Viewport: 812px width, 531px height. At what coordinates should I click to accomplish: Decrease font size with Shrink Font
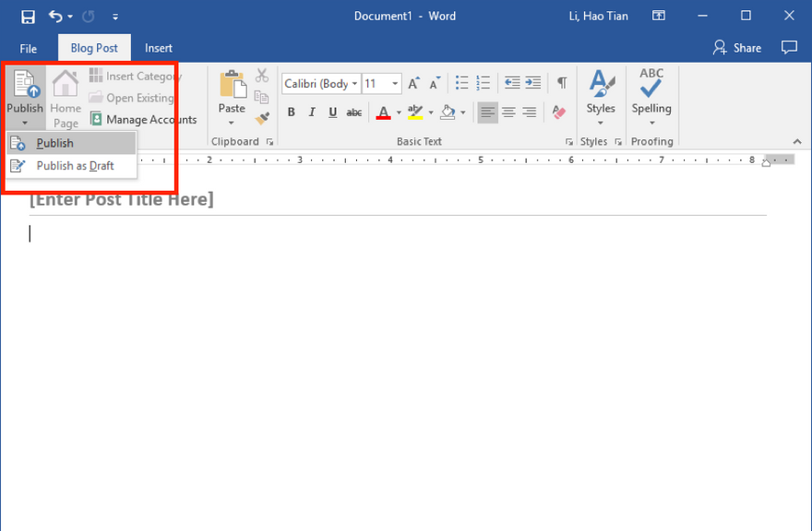pos(435,83)
